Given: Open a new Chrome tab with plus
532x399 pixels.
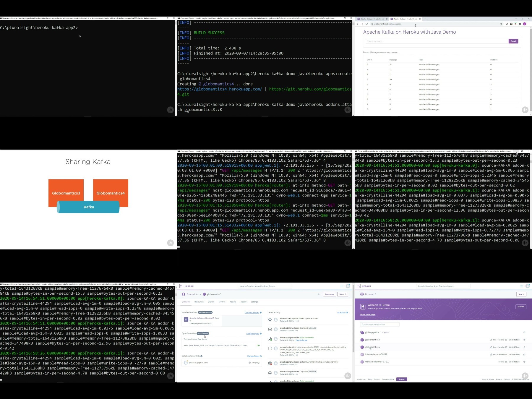Looking at the screenshot, I should [425, 19].
